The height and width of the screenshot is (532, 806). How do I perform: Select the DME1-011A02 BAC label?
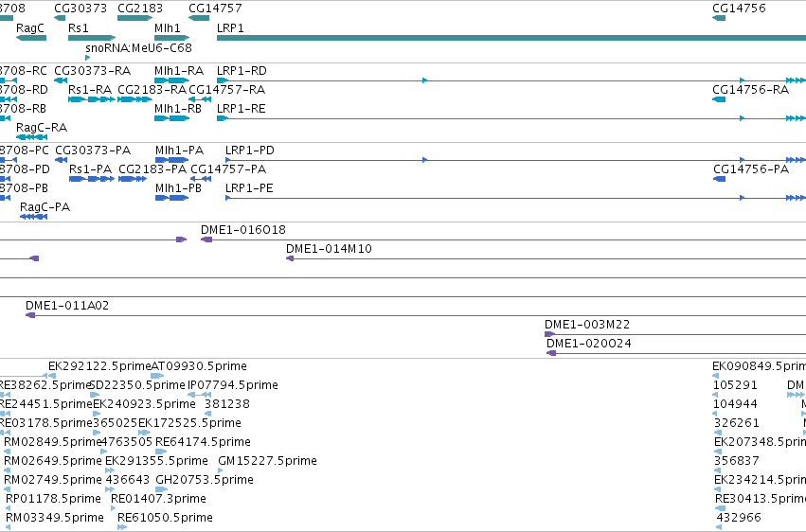[67, 306]
